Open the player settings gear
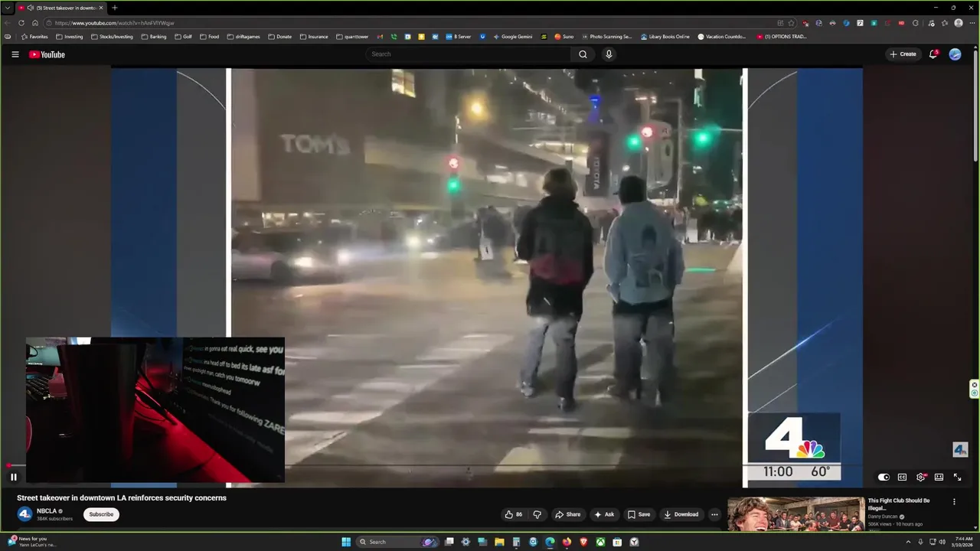980x551 pixels. (x=920, y=477)
